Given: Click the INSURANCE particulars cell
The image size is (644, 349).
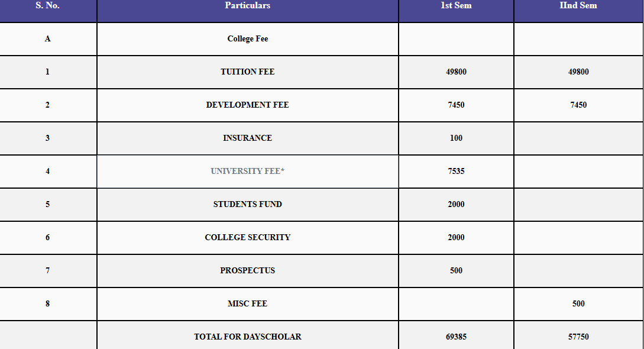Looking at the screenshot, I should (247, 138).
